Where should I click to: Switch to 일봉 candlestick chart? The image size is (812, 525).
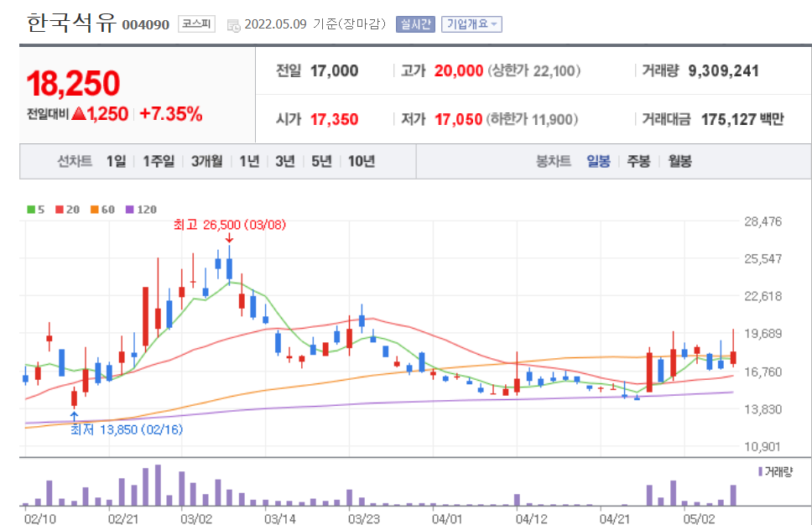click(x=598, y=162)
